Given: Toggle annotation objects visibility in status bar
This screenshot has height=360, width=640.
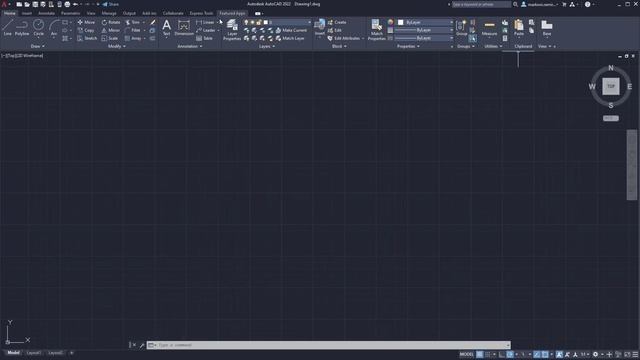Looking at the screenshot, I should (x=559, y=354).
